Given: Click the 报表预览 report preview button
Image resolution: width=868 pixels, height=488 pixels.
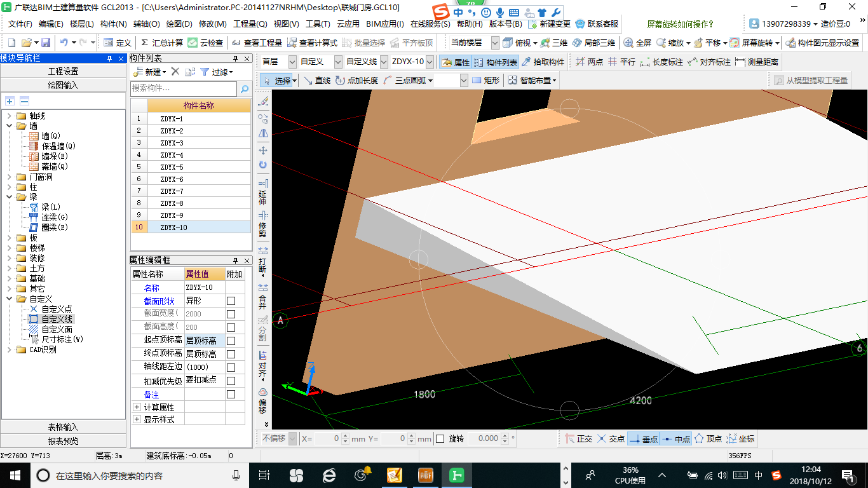Looking at the screenshot, I should click(64, 440).
